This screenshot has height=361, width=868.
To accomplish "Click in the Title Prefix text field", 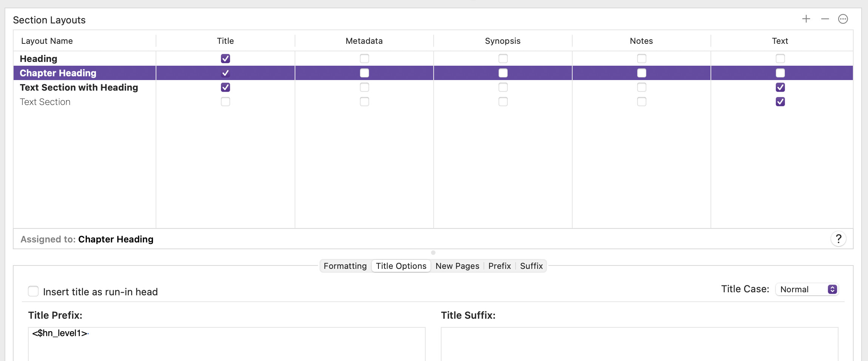I will 227,344.
